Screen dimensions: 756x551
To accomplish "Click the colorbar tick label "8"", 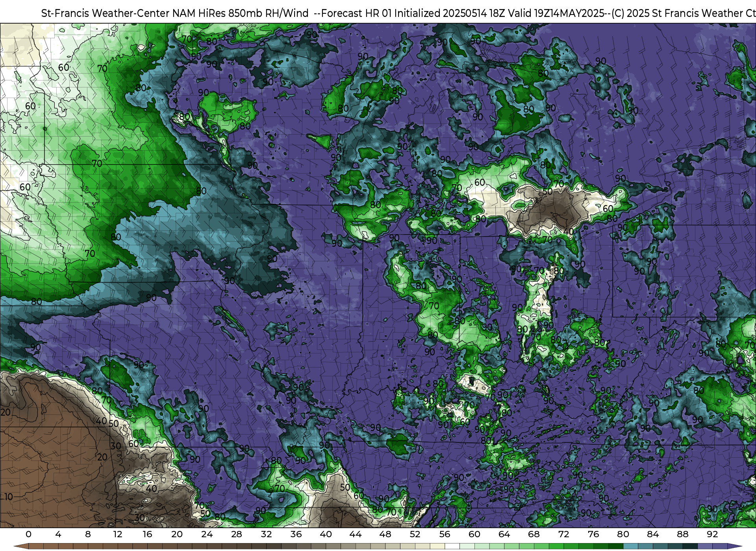I will pos(88,534).
